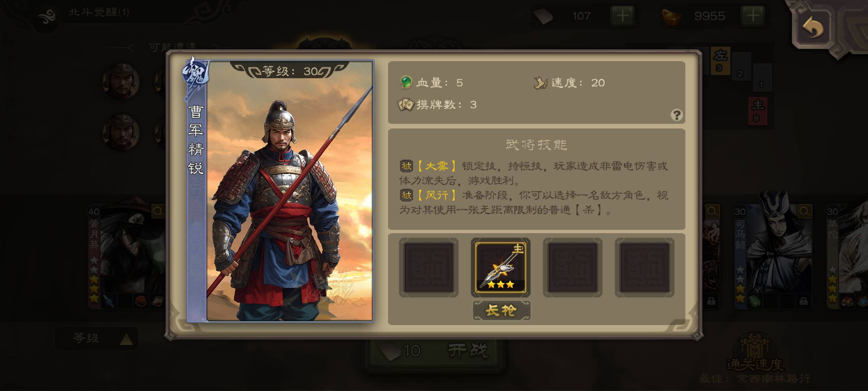This screenshot has height=391, width=868.
Task: Select the fourth empty equipment slot
Action: pyautogui.click(x=644, y=268)
